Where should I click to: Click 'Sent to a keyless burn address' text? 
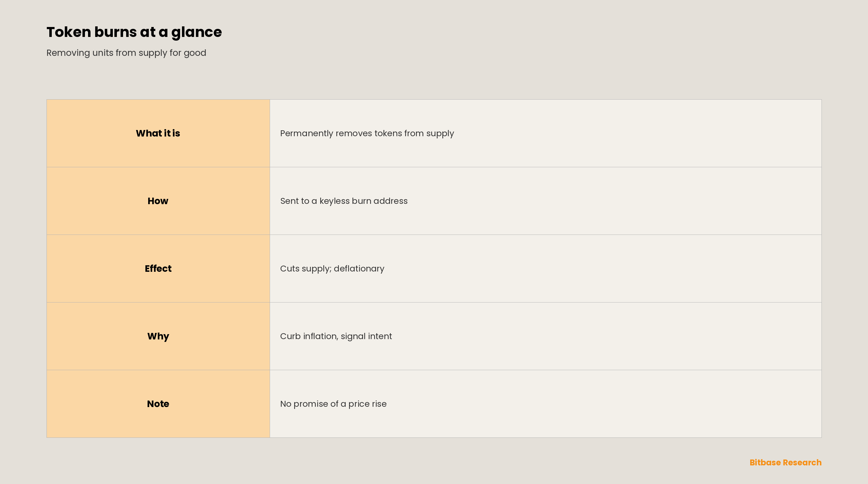[344, 201]
